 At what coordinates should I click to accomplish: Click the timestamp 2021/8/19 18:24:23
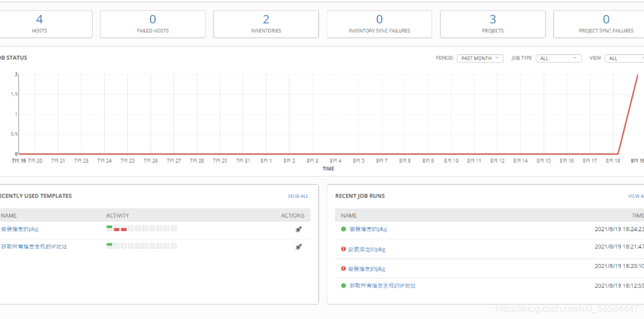click(619, 229)
